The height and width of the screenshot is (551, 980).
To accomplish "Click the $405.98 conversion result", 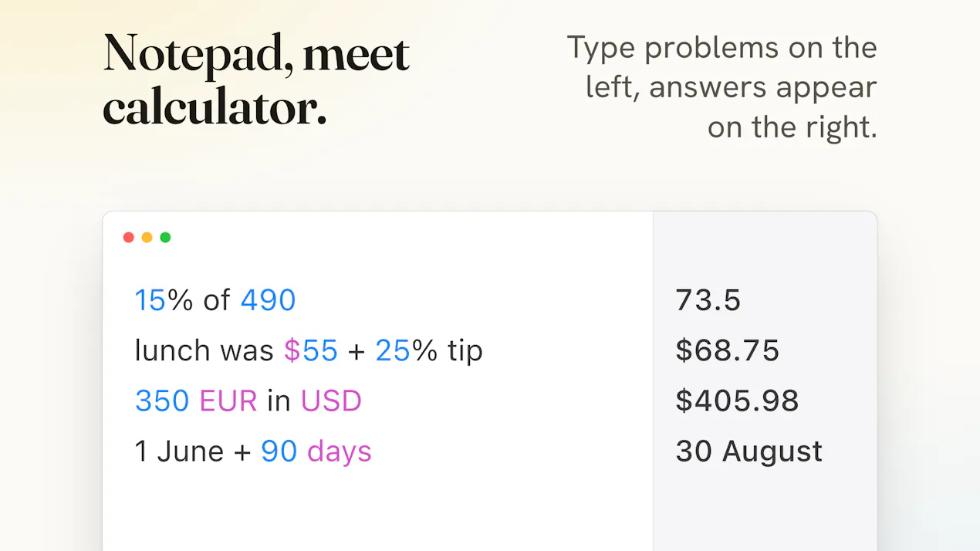I will pyautogui.click(x=738, y=401).
